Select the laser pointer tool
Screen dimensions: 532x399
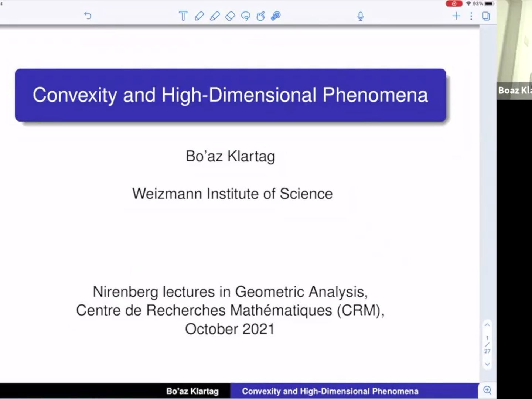coord(276,16)
